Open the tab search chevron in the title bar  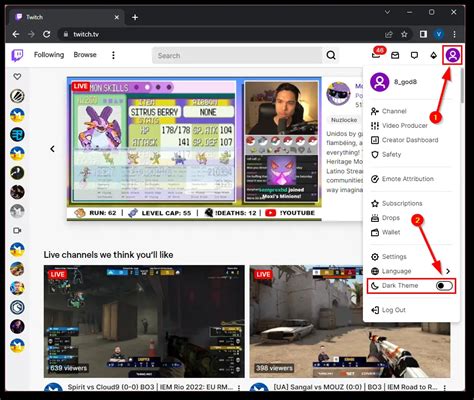coord(387,12)
